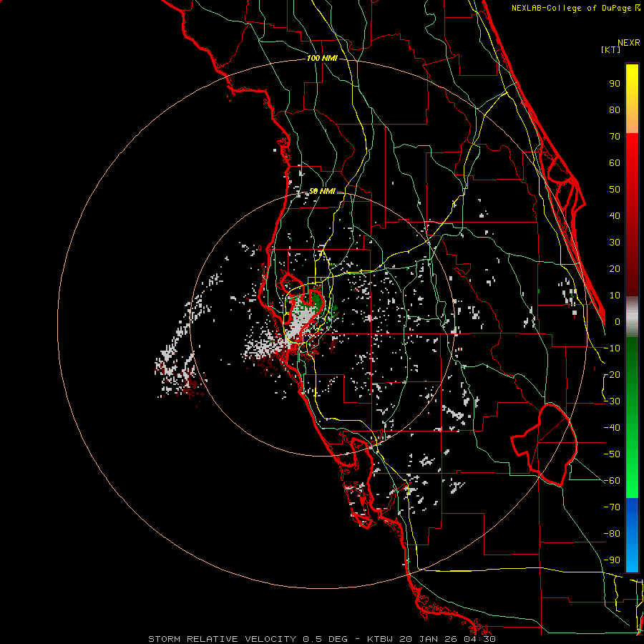Click the KTBW station identifier in footer
Viewport: 644px width, 644px height.
pos(380,638)
